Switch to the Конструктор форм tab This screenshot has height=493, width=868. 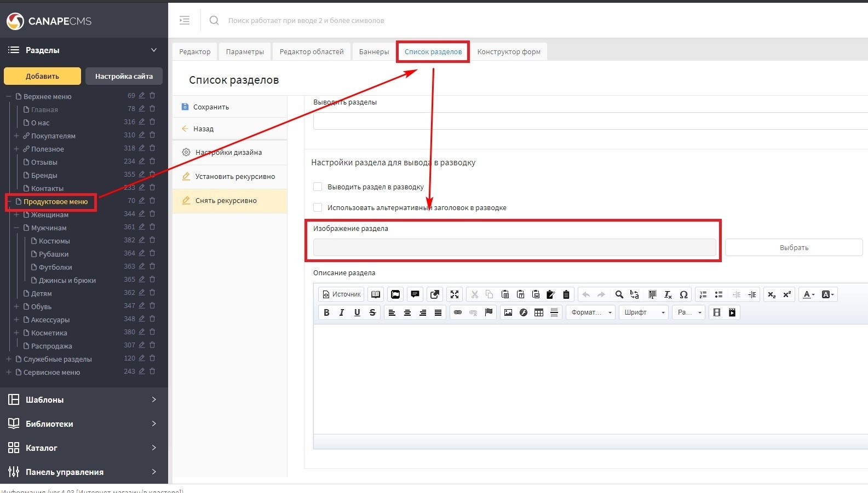tap(508, 51)
